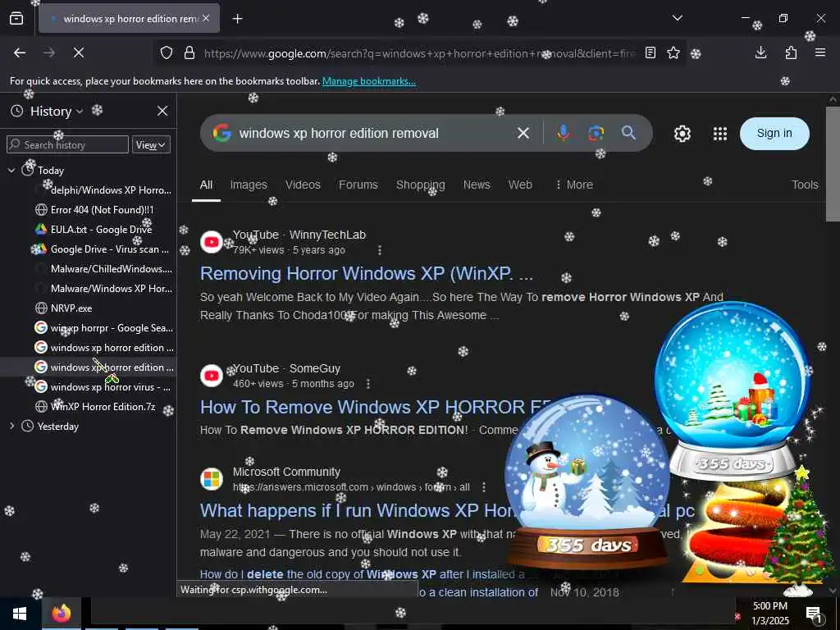Open the search Tools options
Viewport: 840px width, 630px height.
(x=805, y=185)
